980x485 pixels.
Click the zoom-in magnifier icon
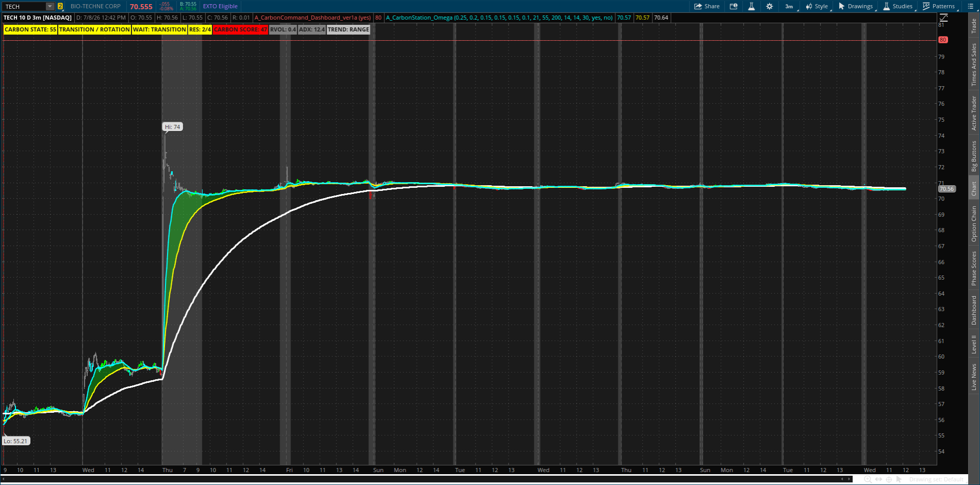pos(868,479)
